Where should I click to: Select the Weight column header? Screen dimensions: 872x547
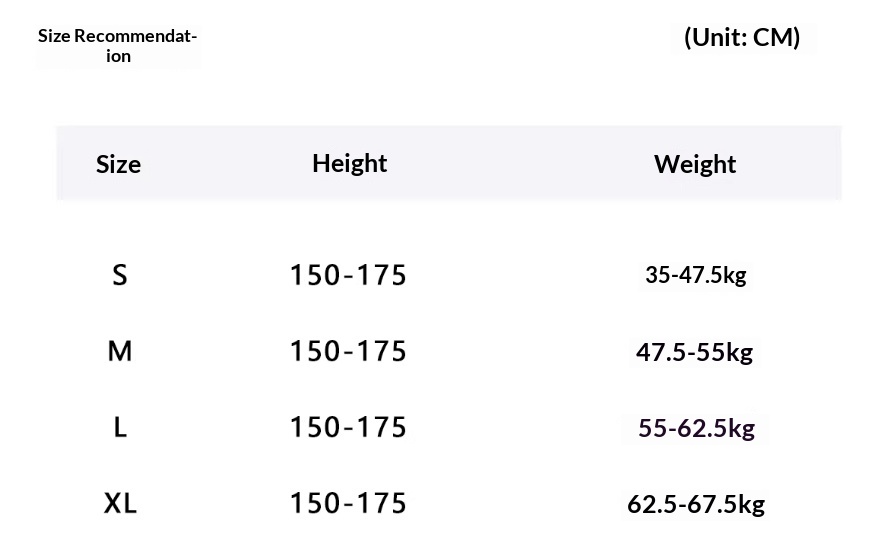[x=695, y=164]
